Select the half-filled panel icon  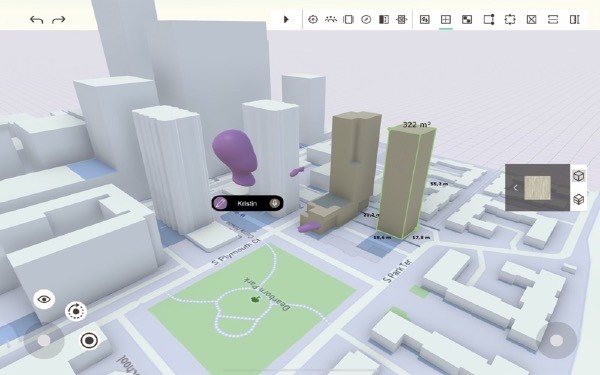tap(384, 19)
